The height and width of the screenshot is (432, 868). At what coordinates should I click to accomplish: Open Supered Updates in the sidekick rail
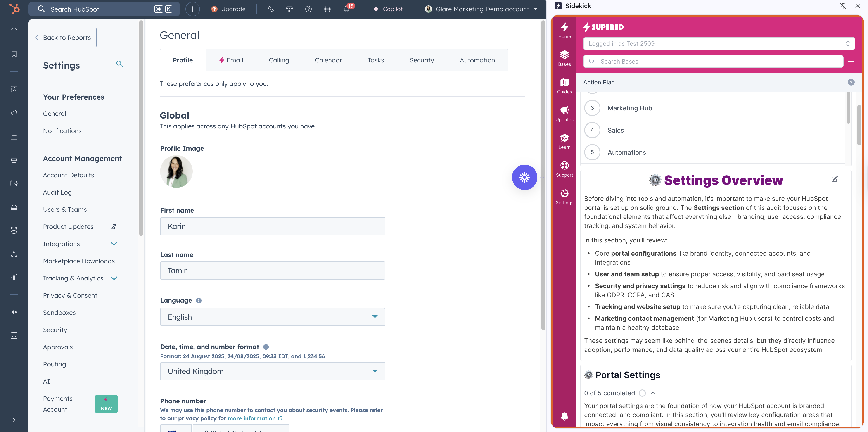click(x=564, y=114)
